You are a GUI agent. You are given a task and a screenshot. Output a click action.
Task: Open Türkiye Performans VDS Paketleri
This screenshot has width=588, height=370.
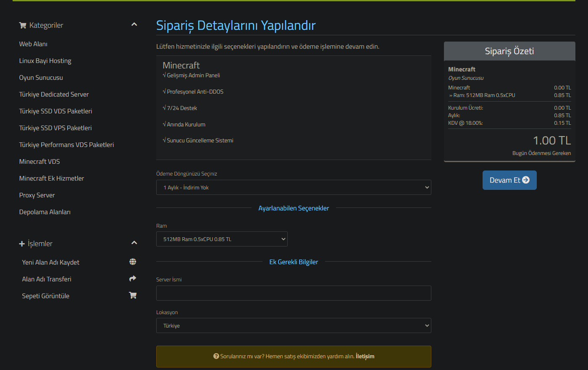pos(66,145)
